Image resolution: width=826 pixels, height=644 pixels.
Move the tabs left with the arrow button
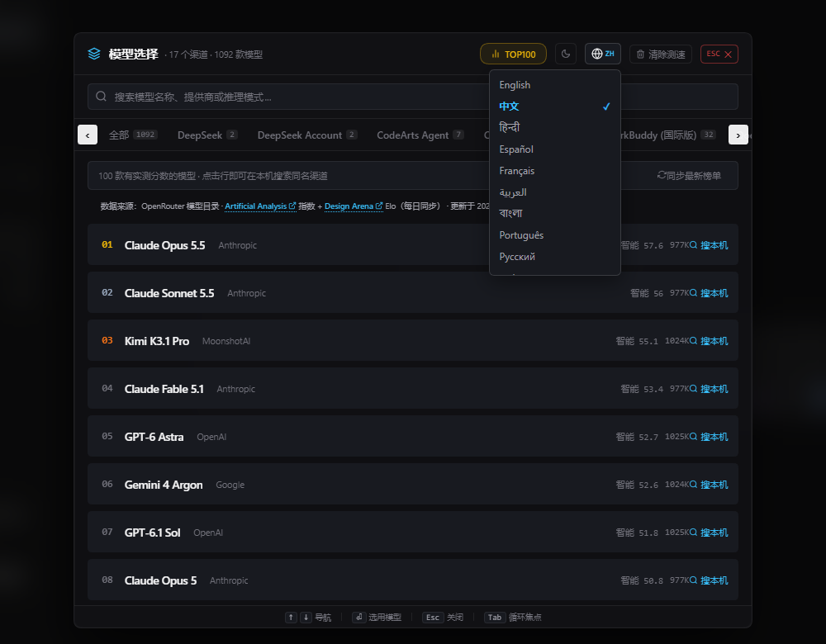[x=88, y=135]
